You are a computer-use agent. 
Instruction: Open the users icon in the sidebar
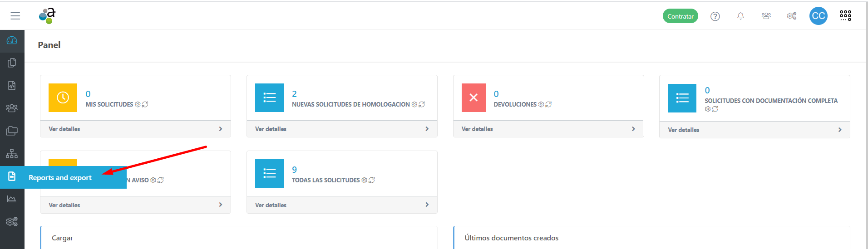click(x=12, y=108)
